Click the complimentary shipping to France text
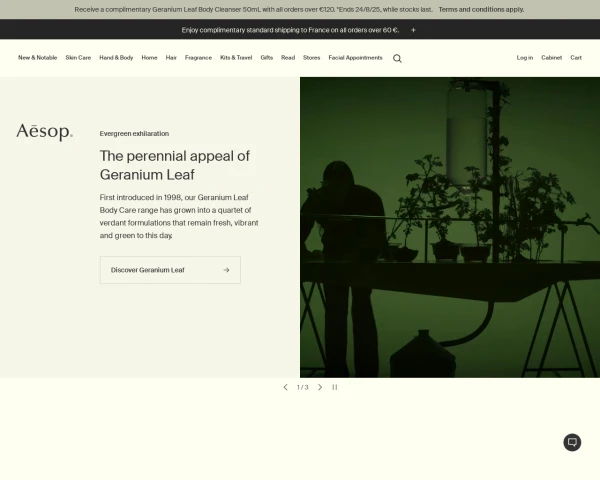600x480 pixels. point(290,30)
